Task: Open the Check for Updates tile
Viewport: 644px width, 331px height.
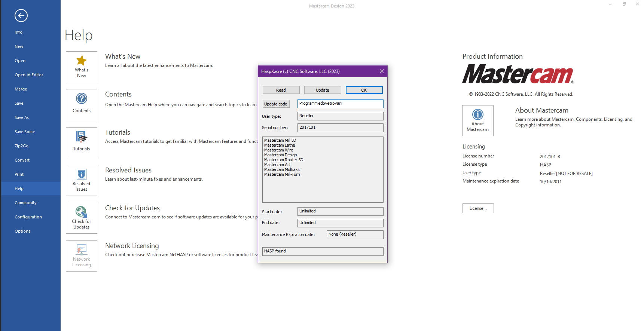Action: (x=82, y=218)
